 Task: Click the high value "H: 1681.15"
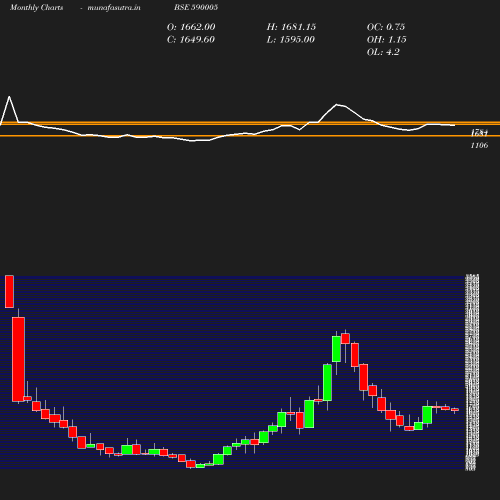[291, 27]
